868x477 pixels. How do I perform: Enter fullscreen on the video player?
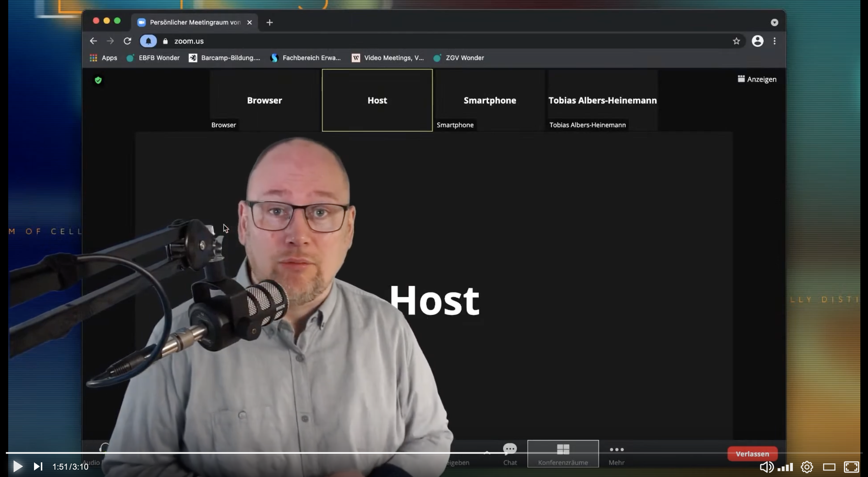pyautogui.click(x=851, y=467)
